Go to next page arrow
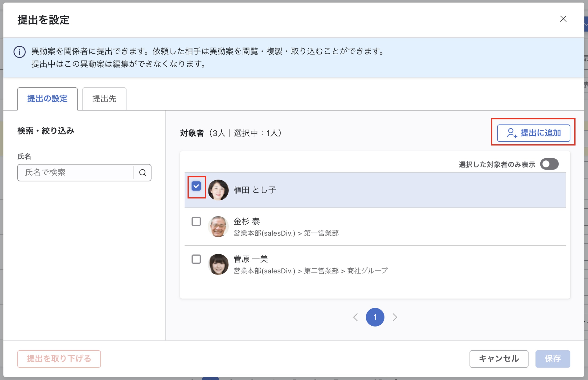This screenshot has height=380, width=588. coord(395,317)
